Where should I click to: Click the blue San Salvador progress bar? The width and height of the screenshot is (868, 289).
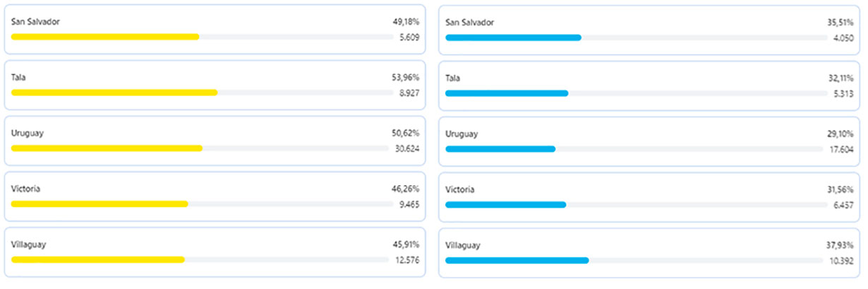tap(513, 37)
